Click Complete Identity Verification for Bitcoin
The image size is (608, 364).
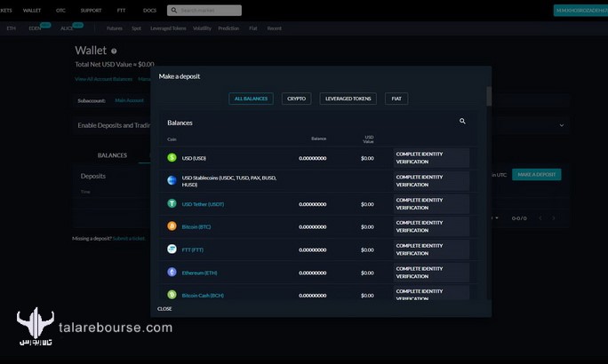click(x=431, y=226)
